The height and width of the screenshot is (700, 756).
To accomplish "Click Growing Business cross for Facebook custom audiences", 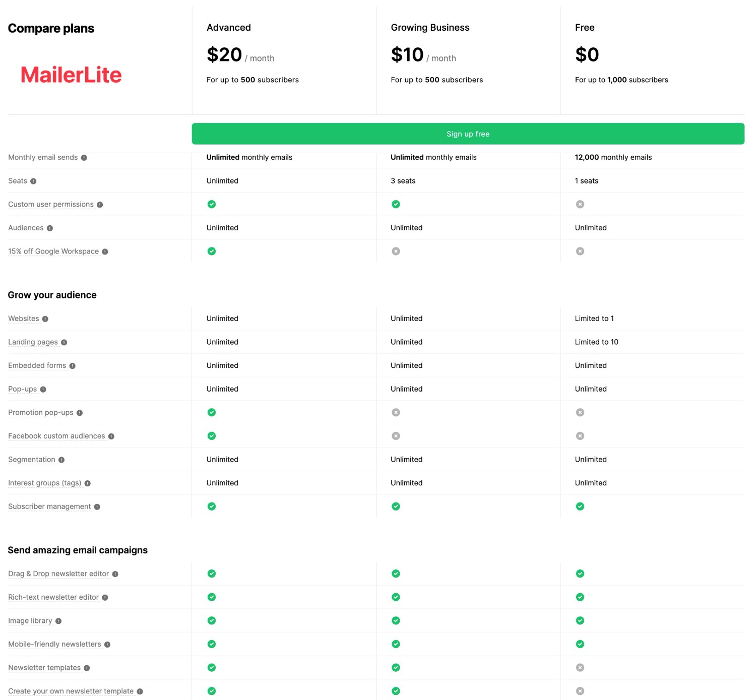I will [396, 436].
